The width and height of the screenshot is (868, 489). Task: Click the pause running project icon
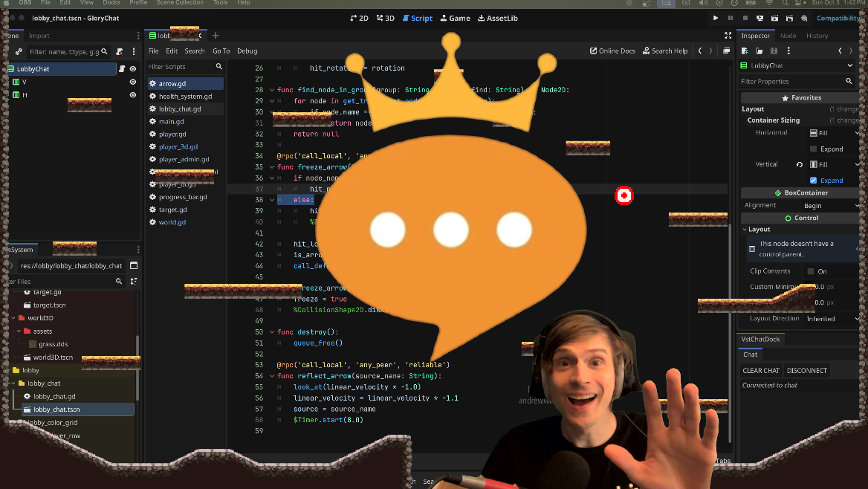[731, 19]
